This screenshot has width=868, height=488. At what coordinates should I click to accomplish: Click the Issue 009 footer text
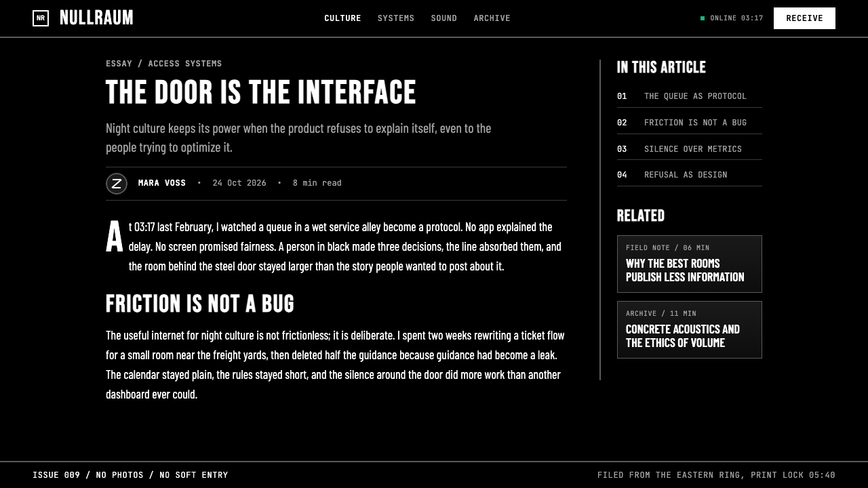coord(130,475)
